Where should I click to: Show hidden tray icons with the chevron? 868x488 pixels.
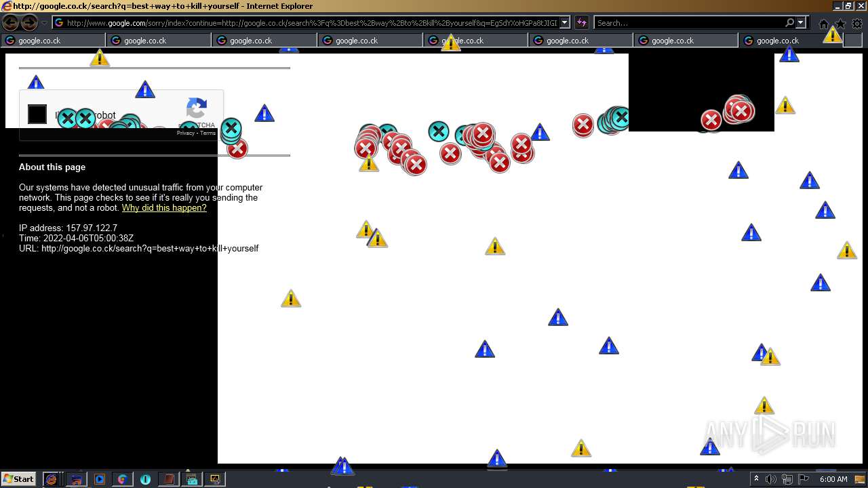756,479
